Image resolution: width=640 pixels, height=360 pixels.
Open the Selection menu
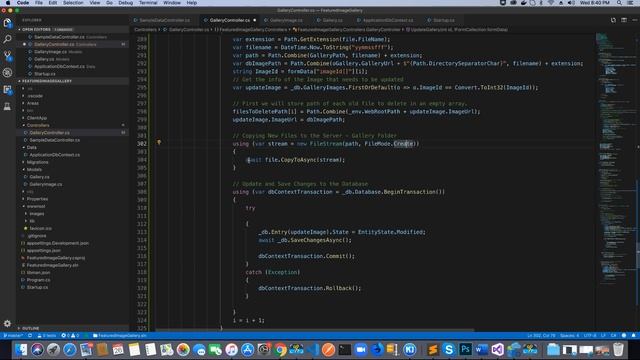73,3
